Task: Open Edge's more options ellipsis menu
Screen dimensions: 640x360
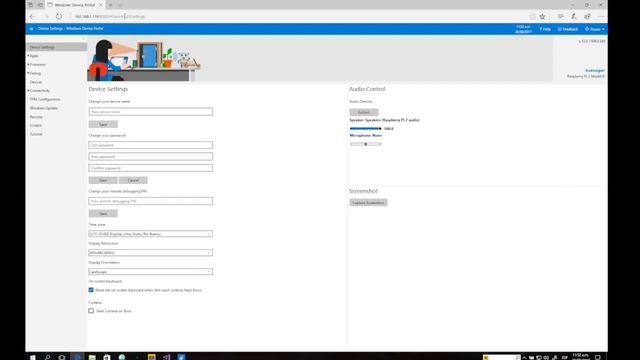Action: pos(601,16)
